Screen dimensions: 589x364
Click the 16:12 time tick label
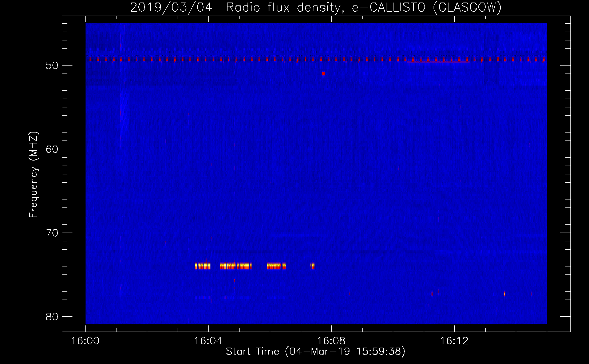[454, 341]
